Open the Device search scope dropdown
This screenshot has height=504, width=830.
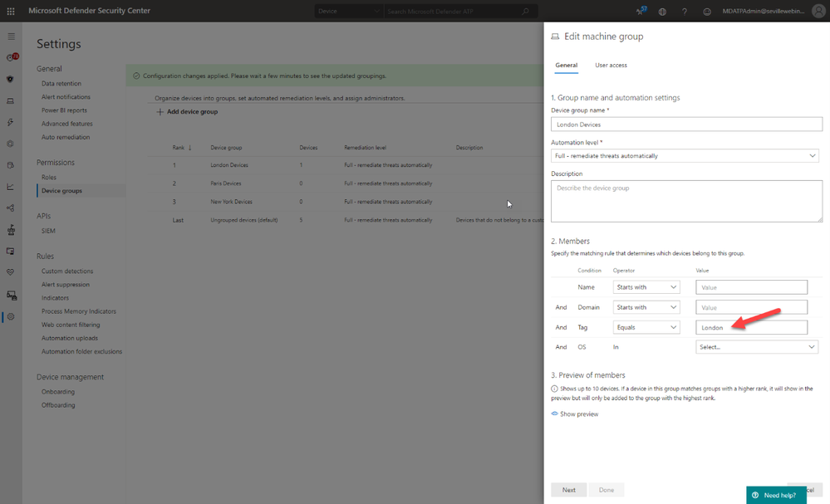[348, 11]
